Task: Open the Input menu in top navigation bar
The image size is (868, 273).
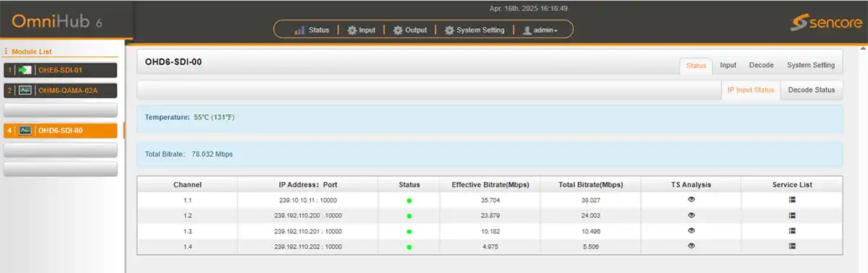Action: tap(361, 30)
